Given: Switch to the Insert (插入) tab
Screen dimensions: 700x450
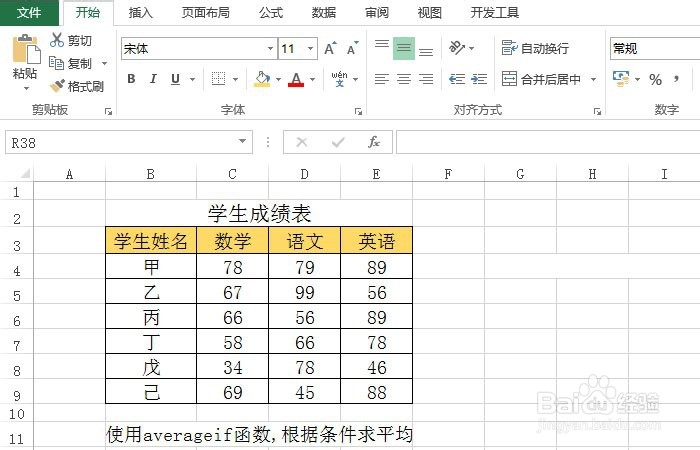Looking at the screenshot, I should (x=141, y=12).
